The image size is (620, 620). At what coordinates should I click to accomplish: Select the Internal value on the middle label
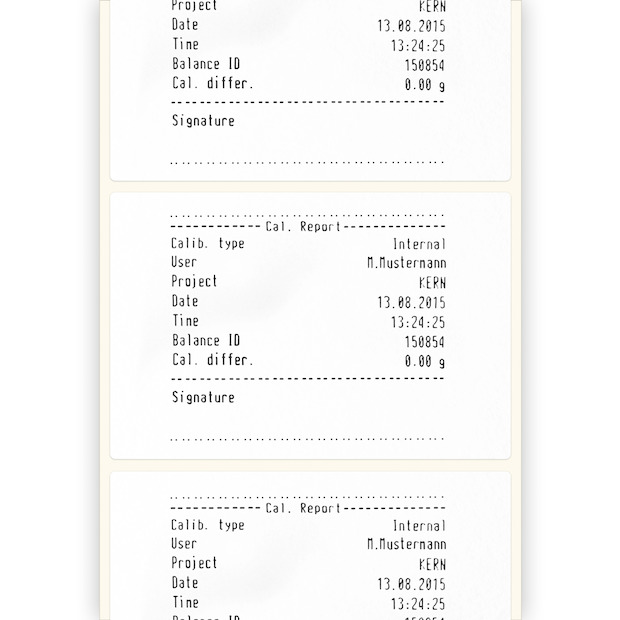coord(419,244)
